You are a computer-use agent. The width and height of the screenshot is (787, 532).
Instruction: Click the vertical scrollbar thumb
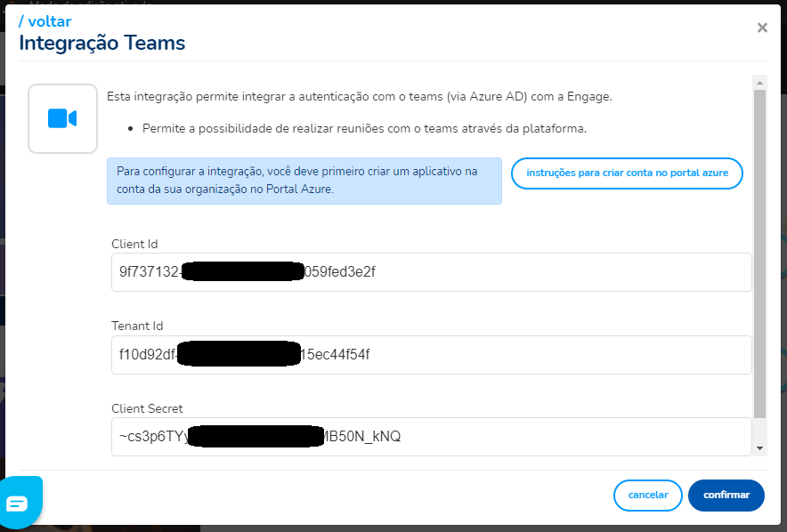(760, 254)
